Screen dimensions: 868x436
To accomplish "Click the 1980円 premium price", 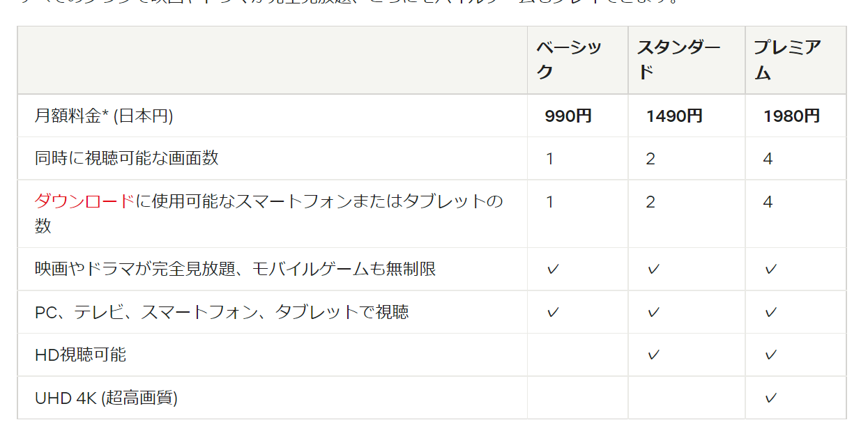I will point(791,116).
